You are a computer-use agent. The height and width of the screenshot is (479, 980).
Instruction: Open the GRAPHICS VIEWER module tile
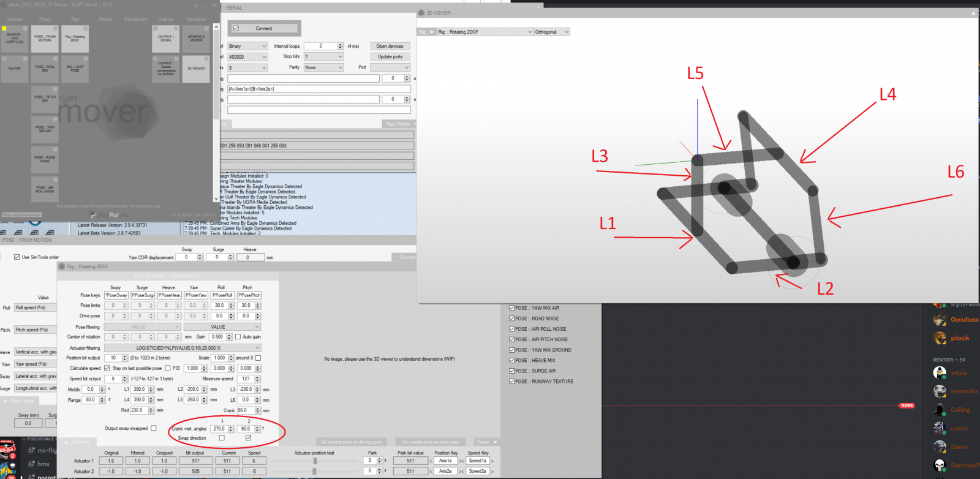click(196, 38)
